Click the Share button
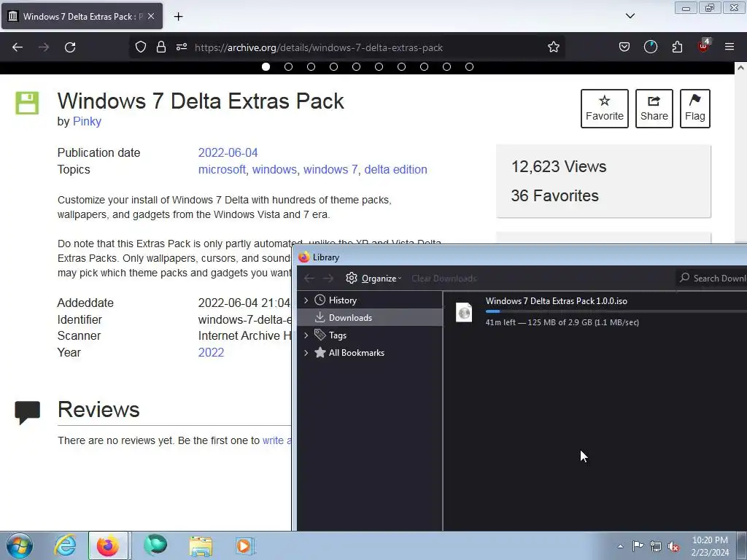The height and width of the screenshot is (560, 747). tap(654, 109)
